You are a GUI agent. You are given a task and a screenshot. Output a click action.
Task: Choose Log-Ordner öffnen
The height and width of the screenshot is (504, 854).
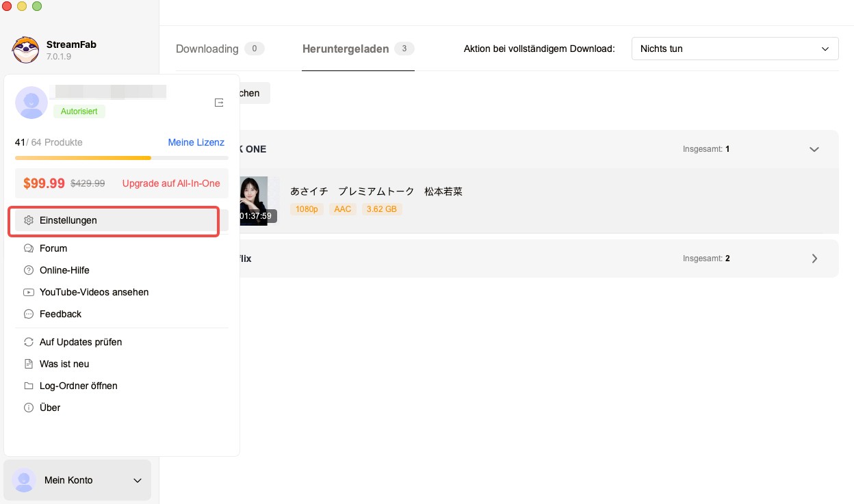point(121,386)
